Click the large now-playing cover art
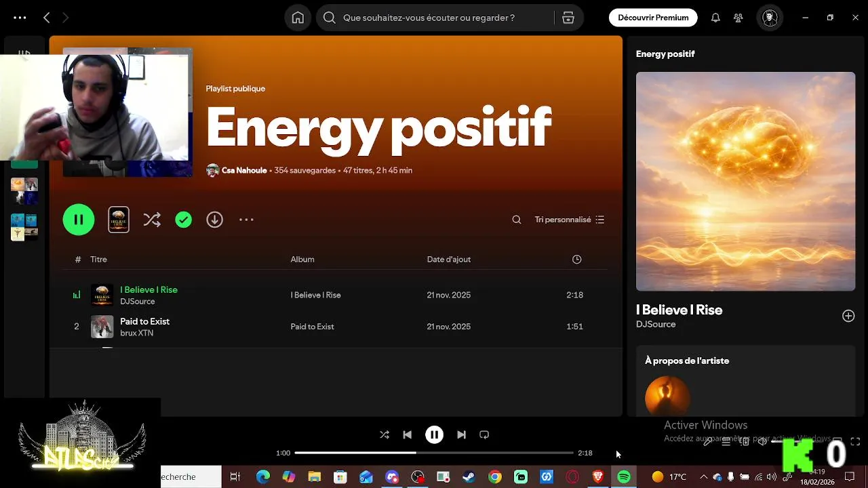The image size is (868, 488). pos(745,182)
